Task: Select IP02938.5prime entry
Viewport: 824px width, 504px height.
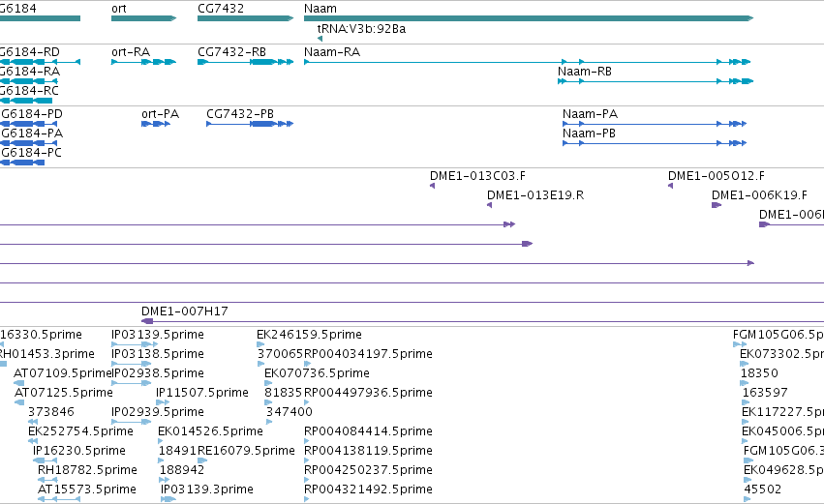Action: (158, 373)
